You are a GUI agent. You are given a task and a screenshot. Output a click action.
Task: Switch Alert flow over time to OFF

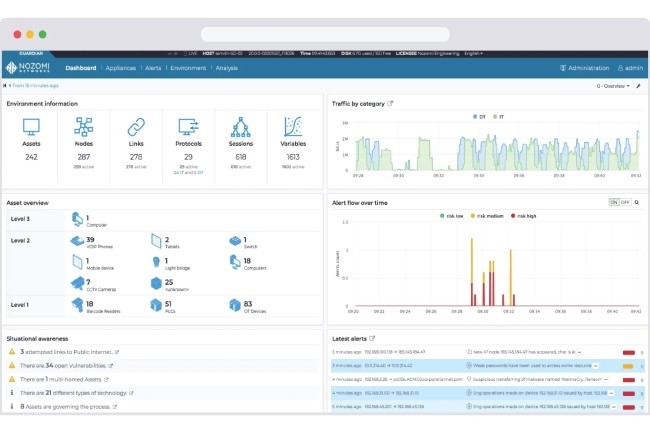[625, 202]
